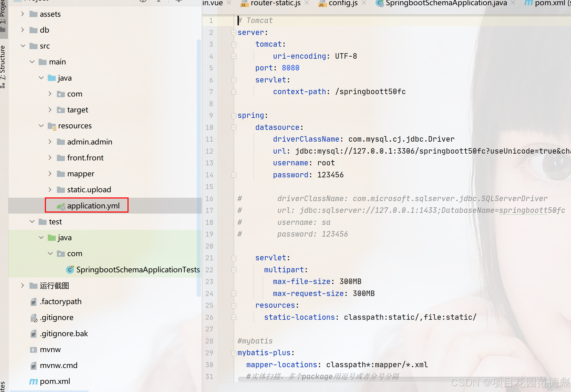This screenshot has width=571, height=392.
Task: Fold the server block at line 2
Action: coord(234,33)
